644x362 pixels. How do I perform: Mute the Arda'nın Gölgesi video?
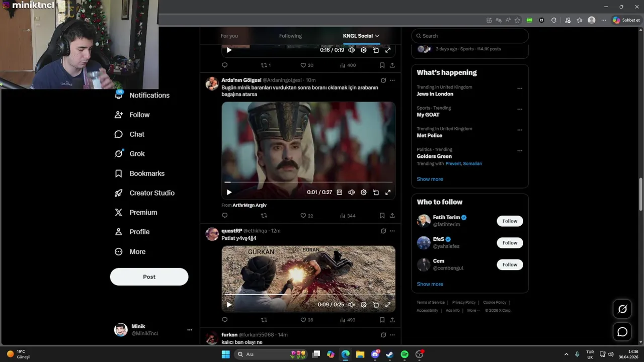click(x=351, y=192)
